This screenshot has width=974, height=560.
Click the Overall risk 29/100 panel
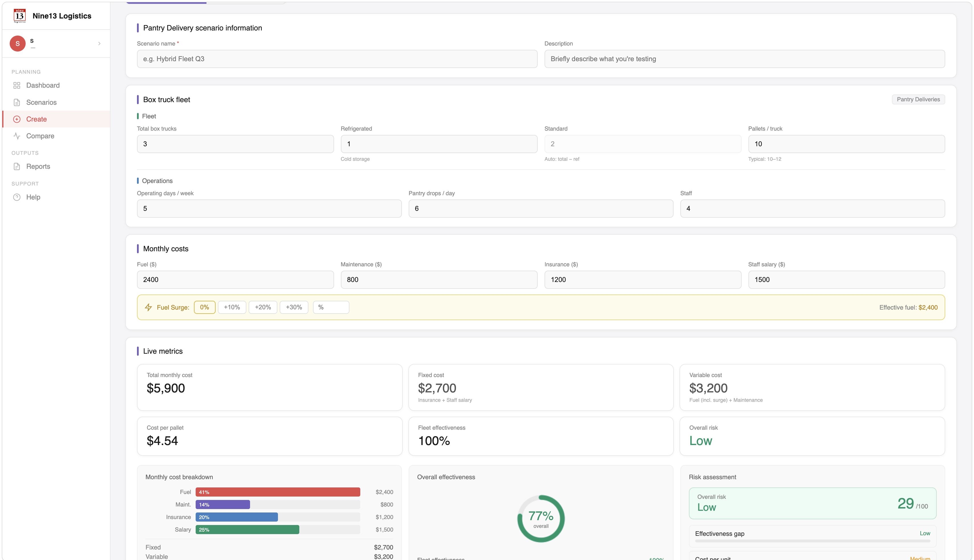click(x=812, y=503)
